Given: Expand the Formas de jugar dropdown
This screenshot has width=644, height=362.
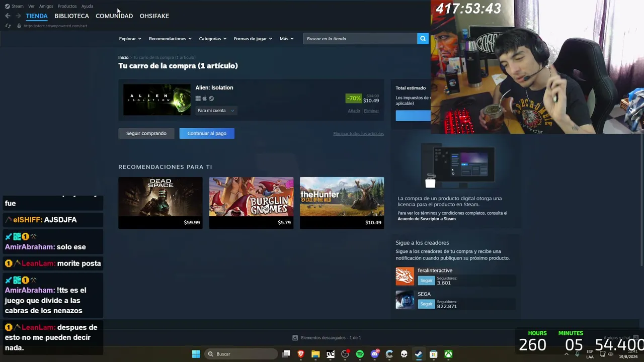Looking at the screenshot, I should (253, 39).
